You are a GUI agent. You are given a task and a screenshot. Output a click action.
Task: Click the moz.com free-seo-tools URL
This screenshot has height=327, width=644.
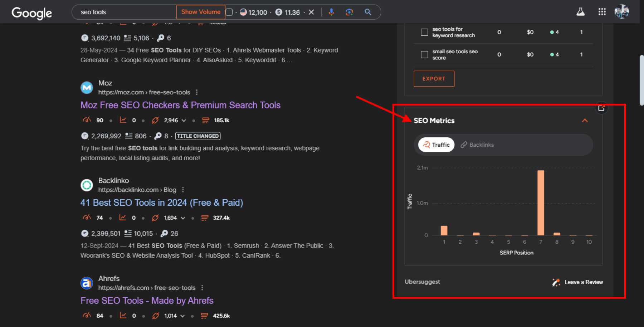pos(144,92)
